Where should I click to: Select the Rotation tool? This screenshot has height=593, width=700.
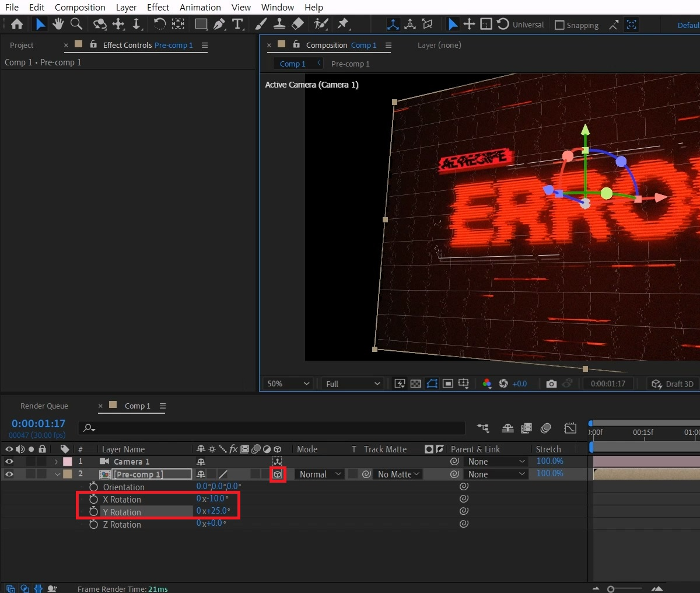[159, 24]
